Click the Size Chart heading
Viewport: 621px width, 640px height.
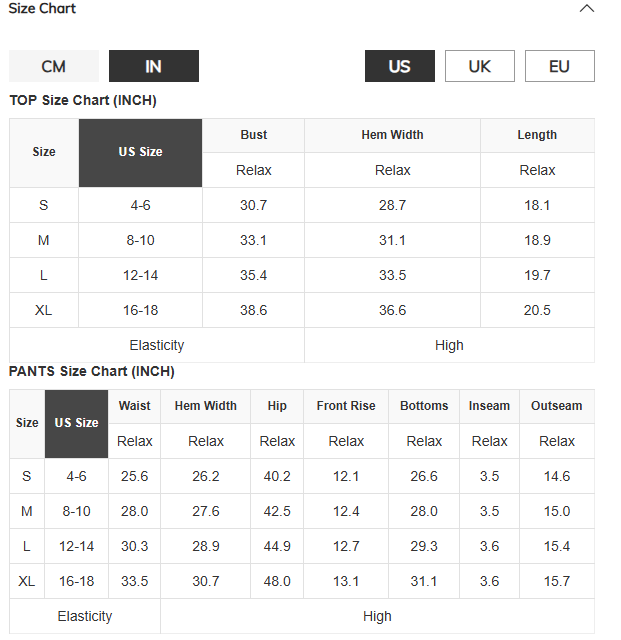coord(42,8)
